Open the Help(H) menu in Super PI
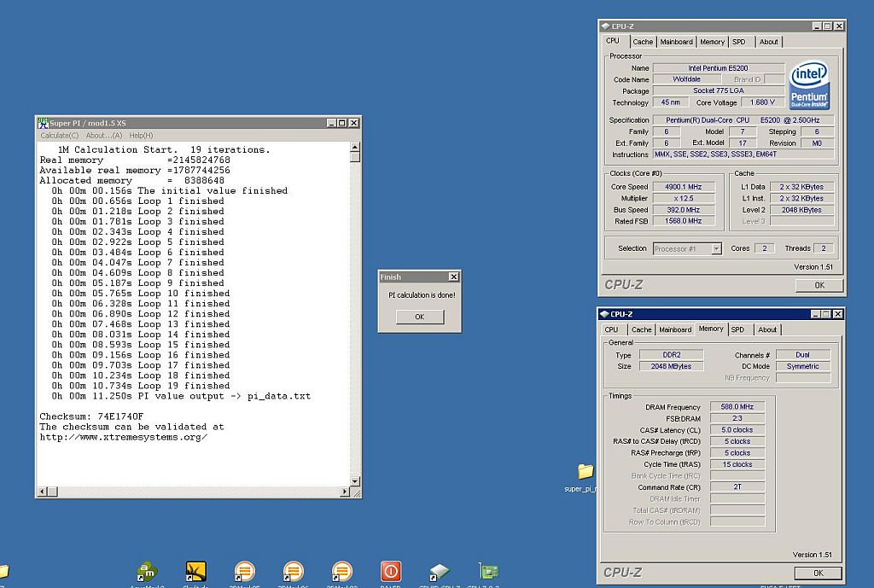 coord(141,136)
